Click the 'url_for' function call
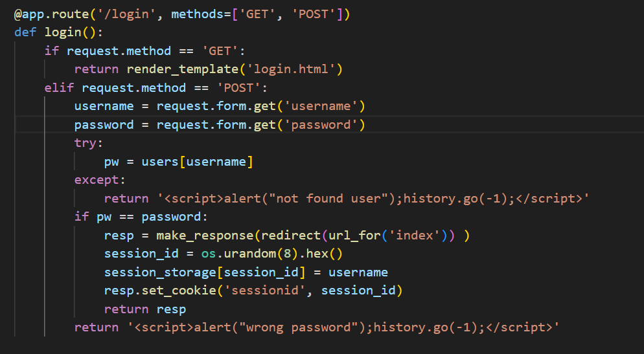 click(x=355, y=236)
